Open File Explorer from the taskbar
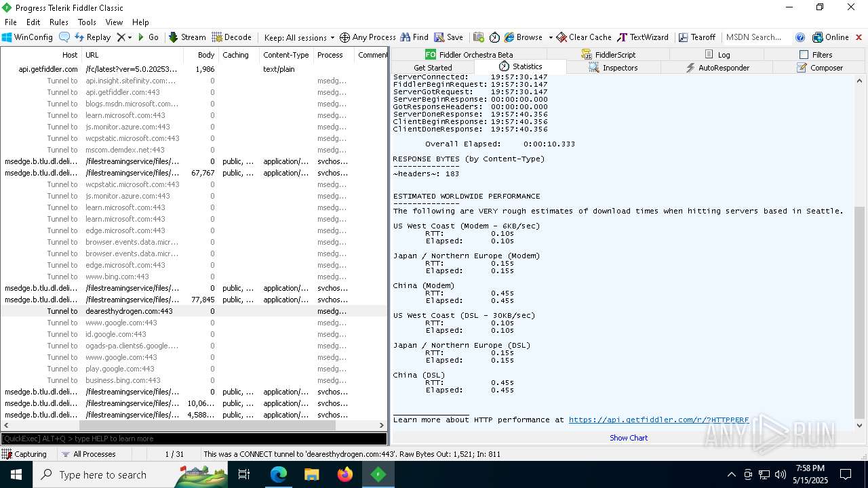The image size is (868, 488). [311, 474]
